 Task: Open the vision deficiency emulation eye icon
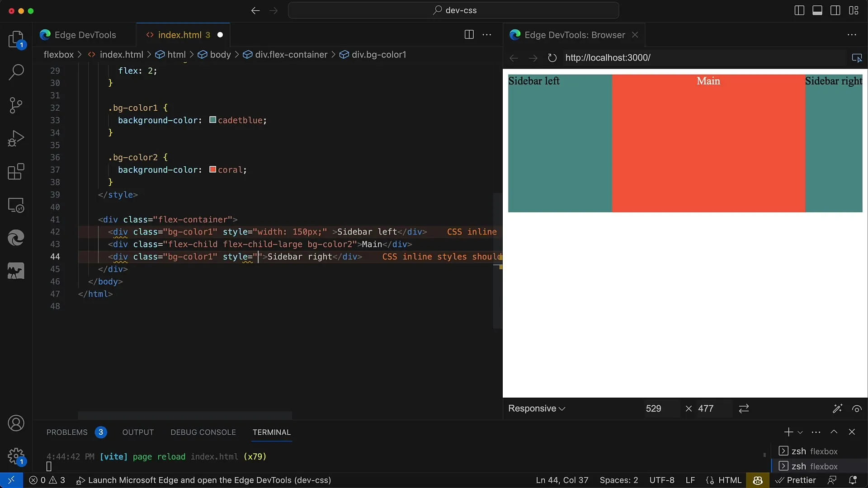[857, 408]
